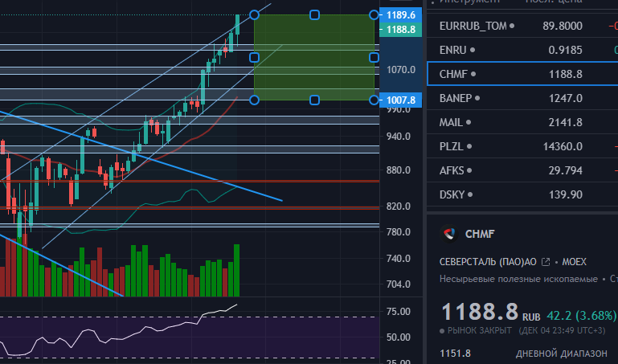Select the BANEP watchlist row
Image resolution: width=618 pixels, height=364 pixels.
[522, 98]
